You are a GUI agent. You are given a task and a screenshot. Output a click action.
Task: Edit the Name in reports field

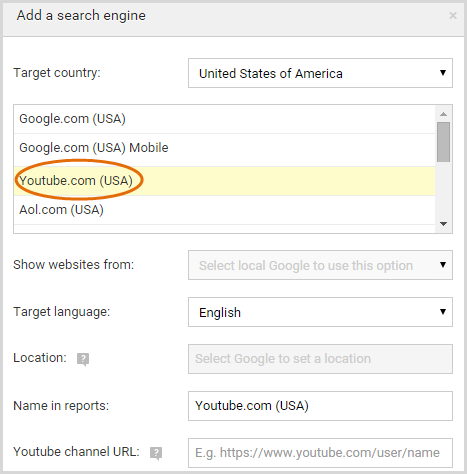click(320, 406)
